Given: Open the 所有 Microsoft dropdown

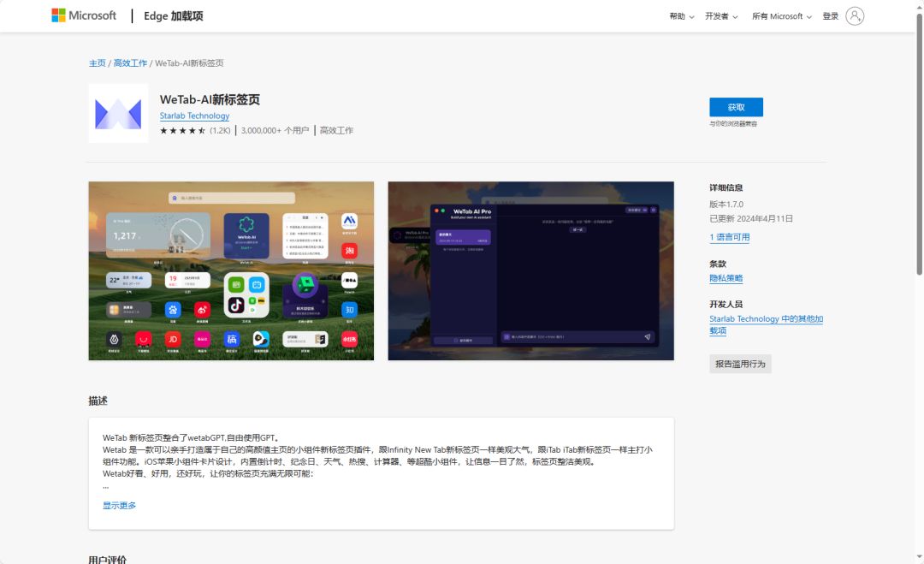Looking at the screenshot, I should (781, 16).
